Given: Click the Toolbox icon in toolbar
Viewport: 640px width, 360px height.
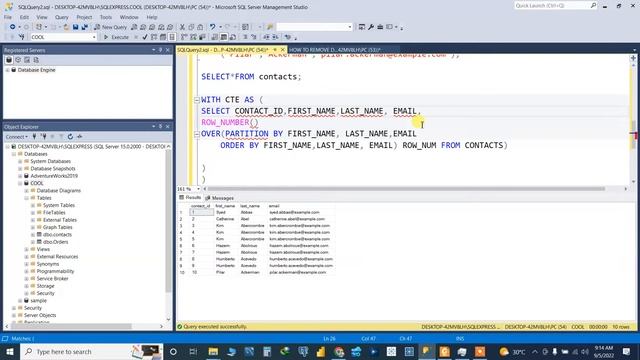Looking at the screenshot, I should click(x=380, y=27).
